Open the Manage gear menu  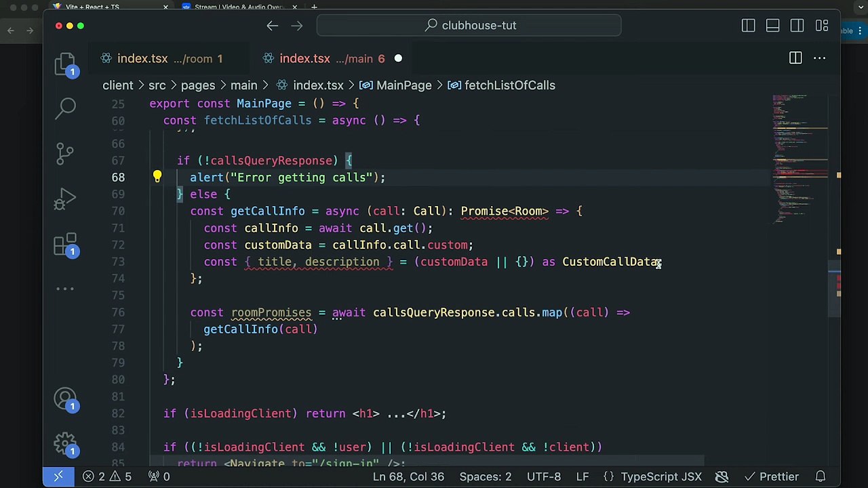pyautogui.click(x=66, y=444)
